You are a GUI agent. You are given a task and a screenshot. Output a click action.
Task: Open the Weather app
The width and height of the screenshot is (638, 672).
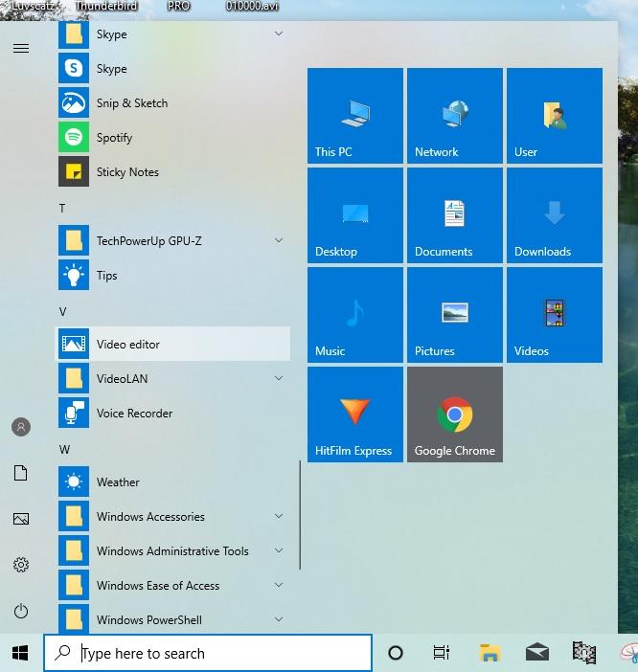(x=173, y=482)
